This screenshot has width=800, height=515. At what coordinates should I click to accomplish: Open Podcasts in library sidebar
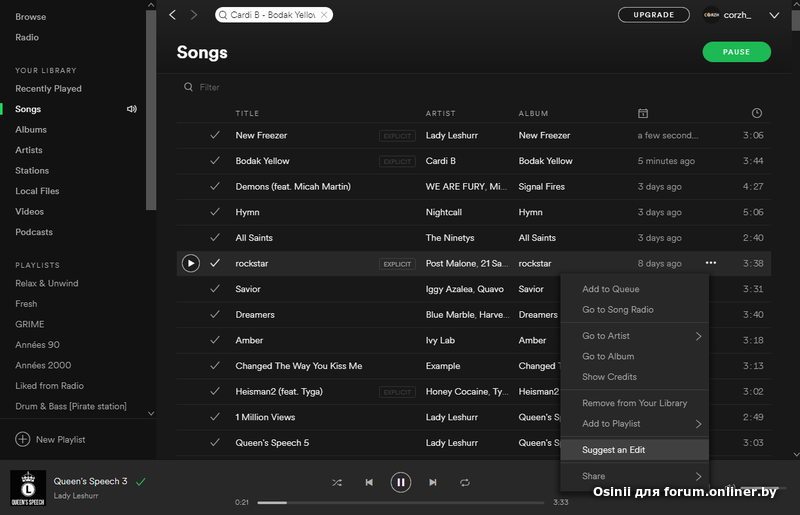click(x=34, y=232)
